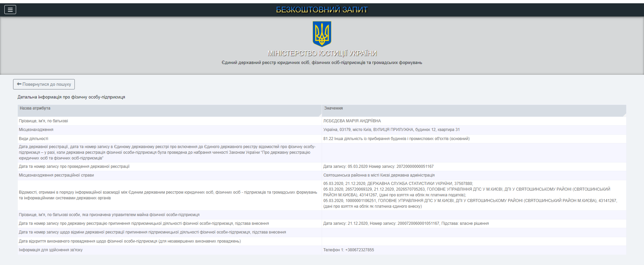Click the "Місцезнаходження реєстраційної справи" label
The image size is (644, 265).
coord(56,175)
